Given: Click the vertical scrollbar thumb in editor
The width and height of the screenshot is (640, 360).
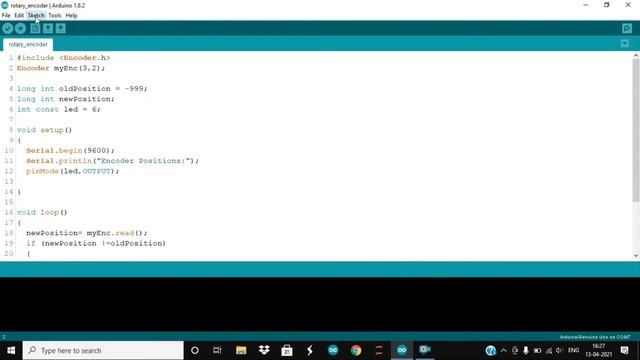Looking at the screenshot, I should tap(636, 131).
